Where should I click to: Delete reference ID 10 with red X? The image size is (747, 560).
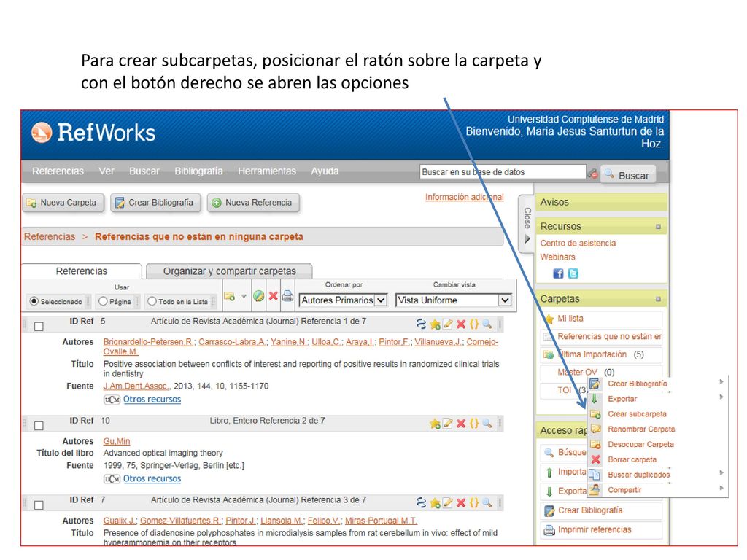click(x=461, y=424)
